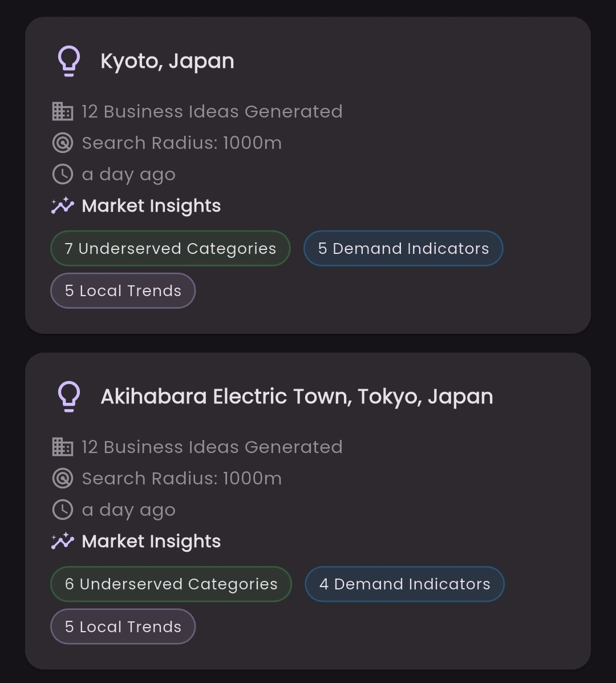Click the building icon in the Kyoto card

(63, 111)
